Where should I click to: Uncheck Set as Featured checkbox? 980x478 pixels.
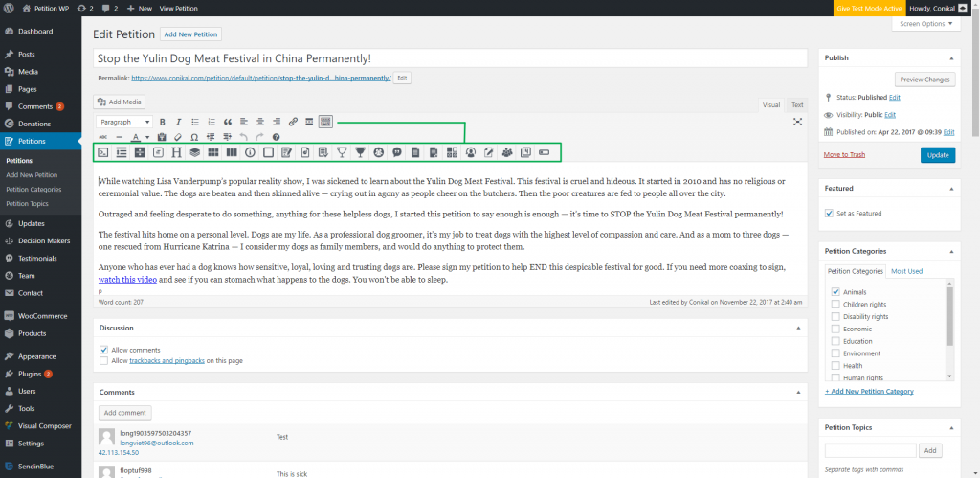coord(830,213)
